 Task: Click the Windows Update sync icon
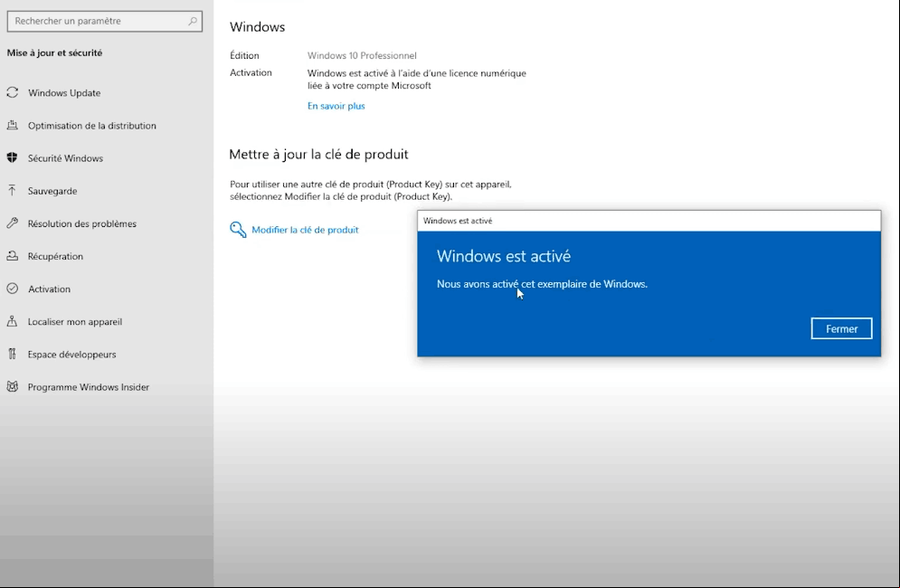tap(12, 92)
